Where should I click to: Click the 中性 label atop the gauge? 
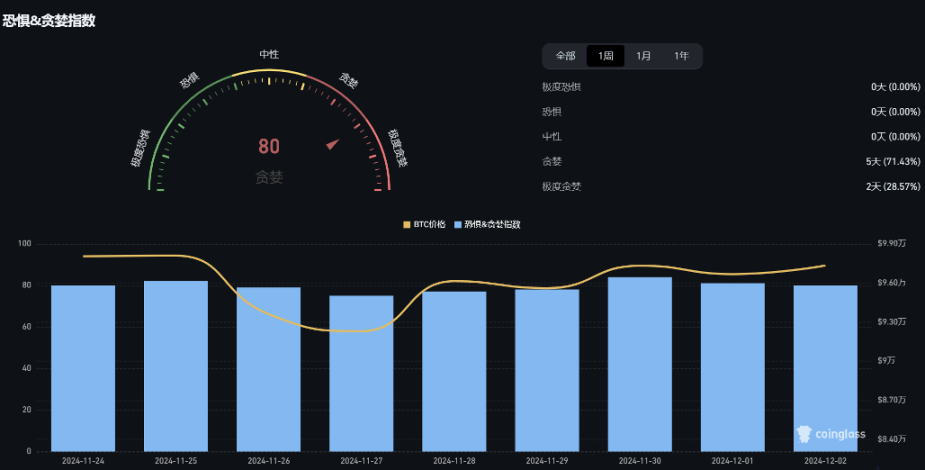pyautogui.click(x=269, y=54)
